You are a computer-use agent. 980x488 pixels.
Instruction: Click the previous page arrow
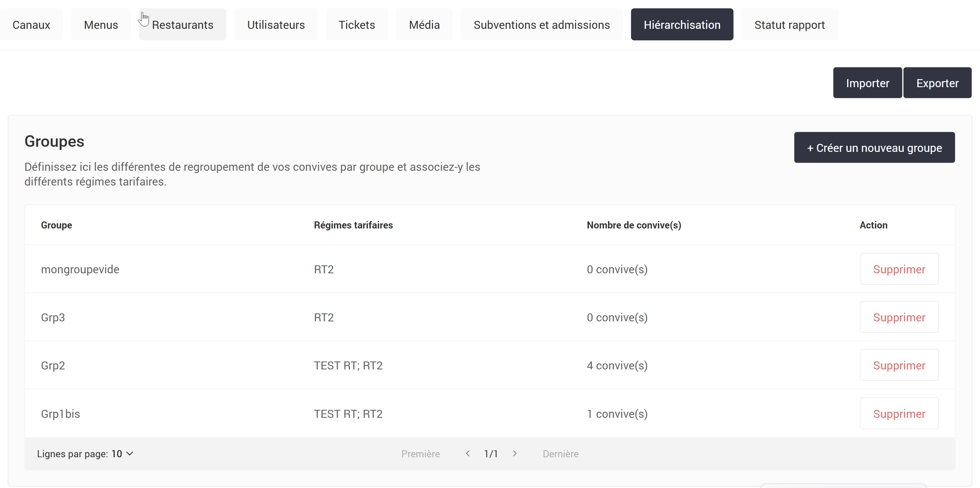point(467,453)
